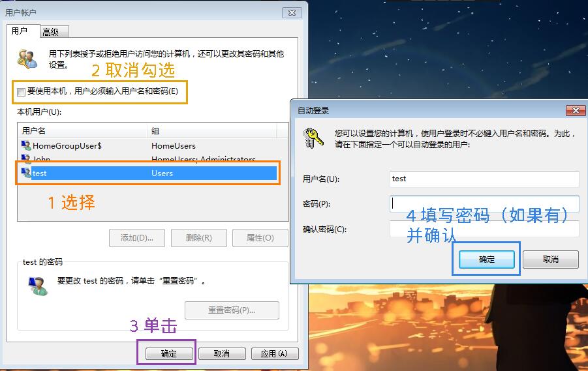
Task: Focus the 确认密码(C) input field
Action: [484, 229]
